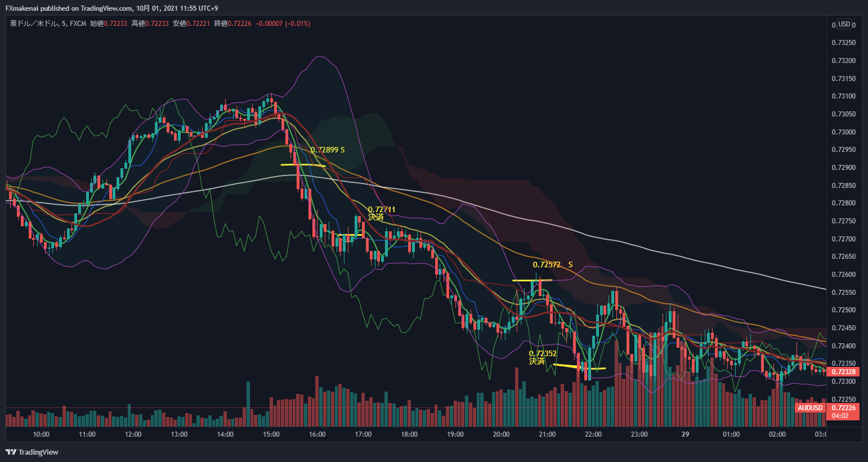Select the 0.72711 決済 annotation label
Image resolution: width=868 pixels, height=462 pixels.
coord(382,213)
